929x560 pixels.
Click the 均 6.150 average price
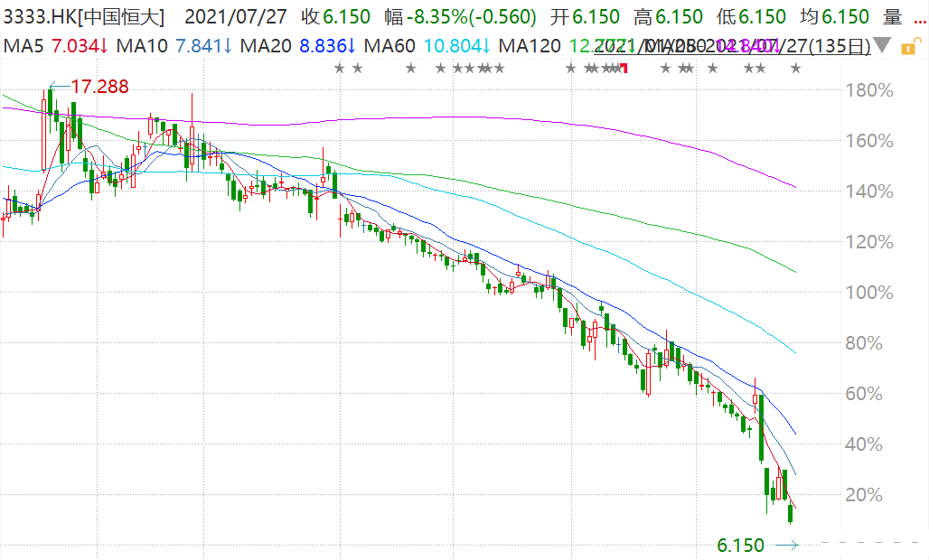[x=834, y=17]
